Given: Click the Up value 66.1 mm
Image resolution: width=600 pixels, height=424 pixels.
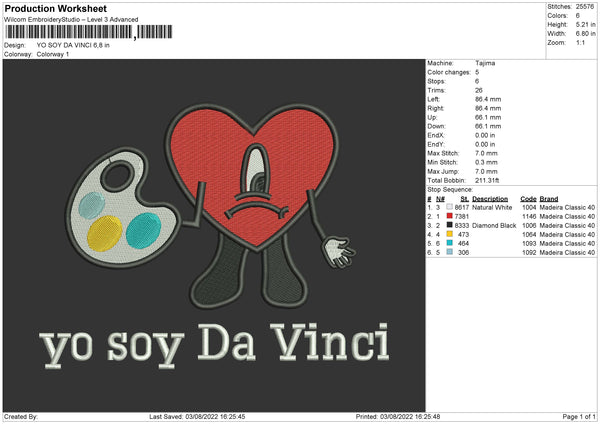Looking at the screenshot, I should (488, 117).
